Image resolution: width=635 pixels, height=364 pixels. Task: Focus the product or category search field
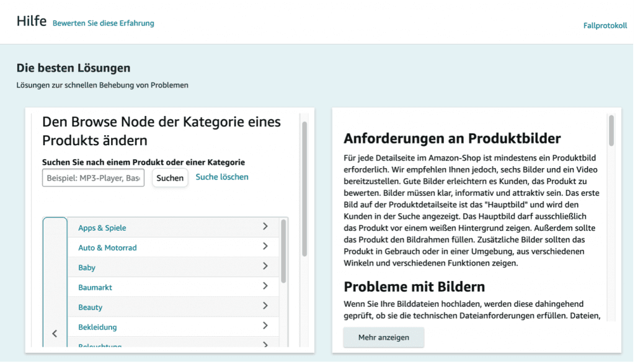pyautogui.click(x=93, y=178)
